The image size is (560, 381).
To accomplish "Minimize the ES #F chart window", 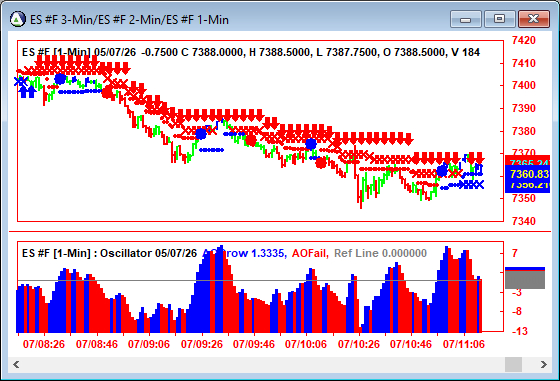I will coord(466,19).
